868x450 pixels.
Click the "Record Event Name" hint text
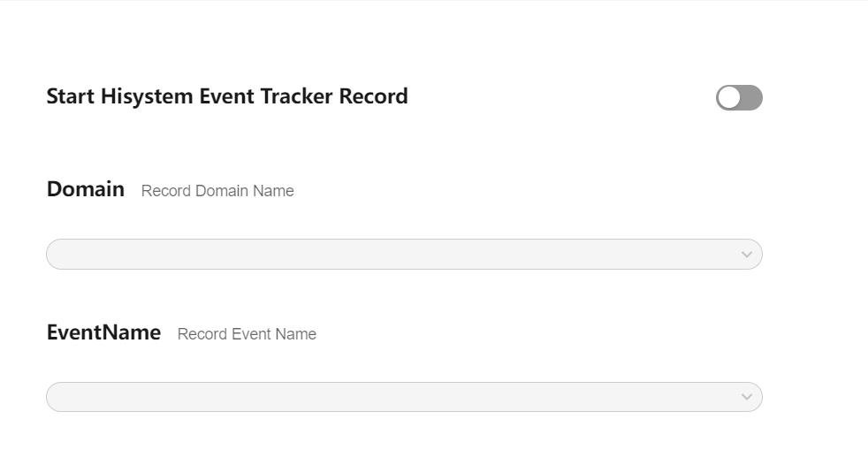point(247,334)
